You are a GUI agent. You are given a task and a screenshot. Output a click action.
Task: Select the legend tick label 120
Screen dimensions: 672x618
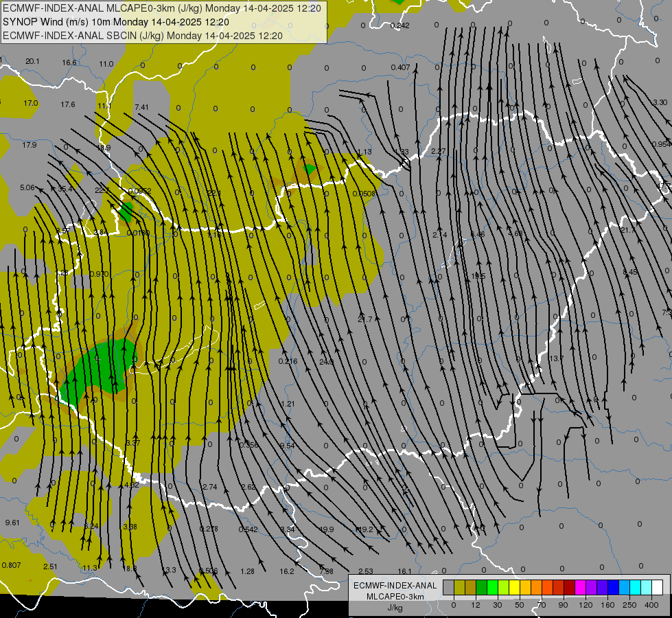tap(586, 605)
